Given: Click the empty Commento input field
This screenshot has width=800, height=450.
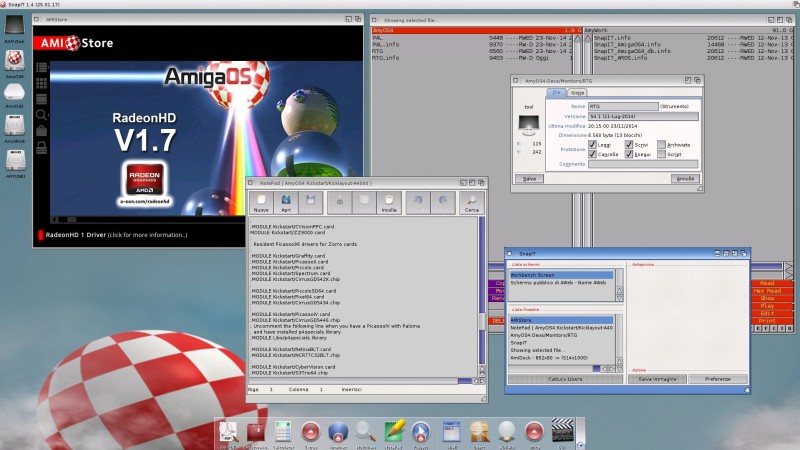Looking at the screenshot, I should (x=643, y=164).
